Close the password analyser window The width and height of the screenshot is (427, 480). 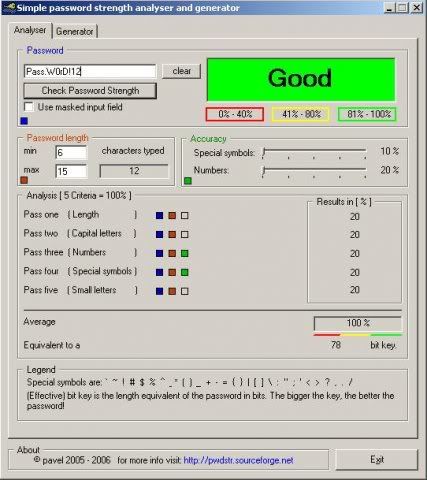417,7
